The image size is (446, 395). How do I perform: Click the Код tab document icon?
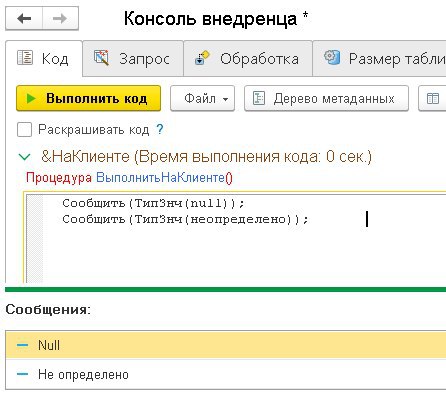[25, 58]
